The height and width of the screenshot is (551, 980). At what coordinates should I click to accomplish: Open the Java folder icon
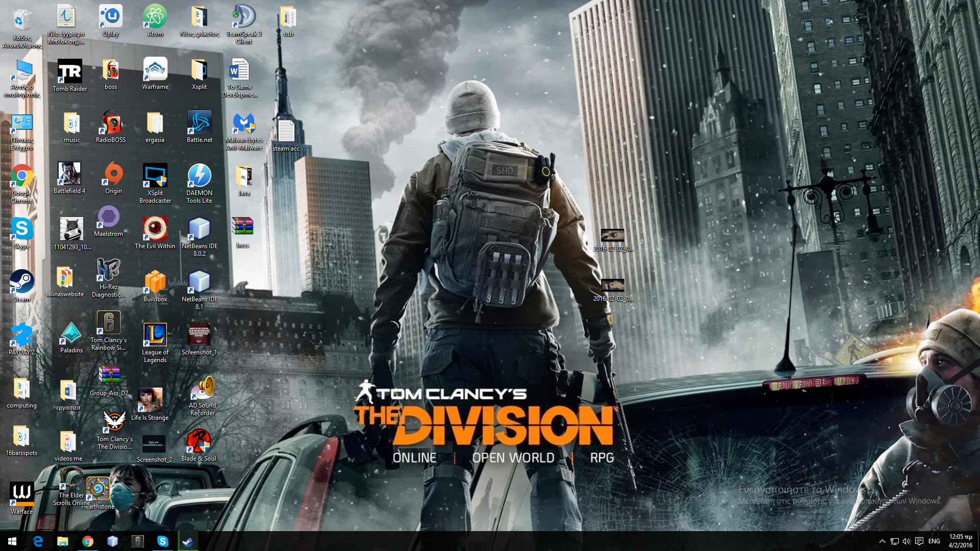tap(244, 180)
